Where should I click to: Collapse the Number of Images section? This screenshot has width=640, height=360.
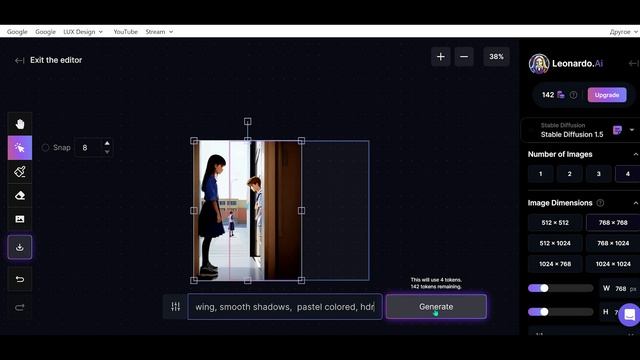click(636, 154)
